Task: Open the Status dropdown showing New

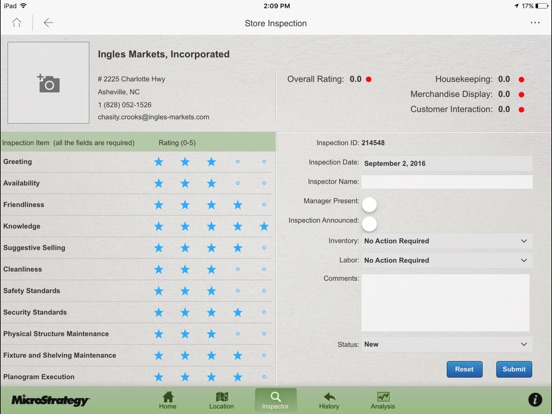Action: point(447,344)
